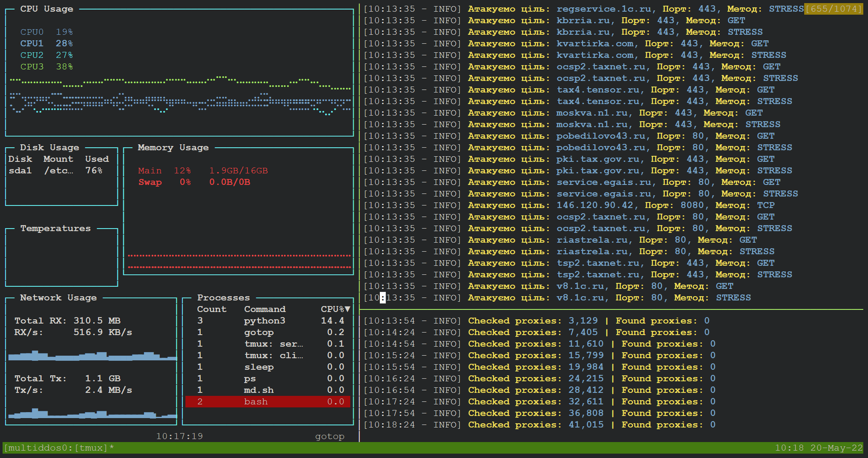Click the tmux status clock 10:18 20-May-22
Image resolution: width=868 pixels, height=458 pixels.
click(x=819, y=448)
